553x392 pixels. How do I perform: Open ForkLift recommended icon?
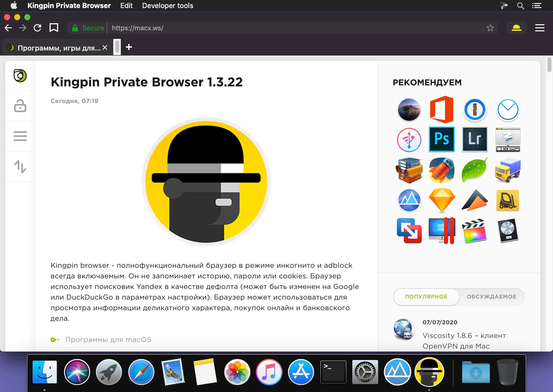click(x=508, y=200)
